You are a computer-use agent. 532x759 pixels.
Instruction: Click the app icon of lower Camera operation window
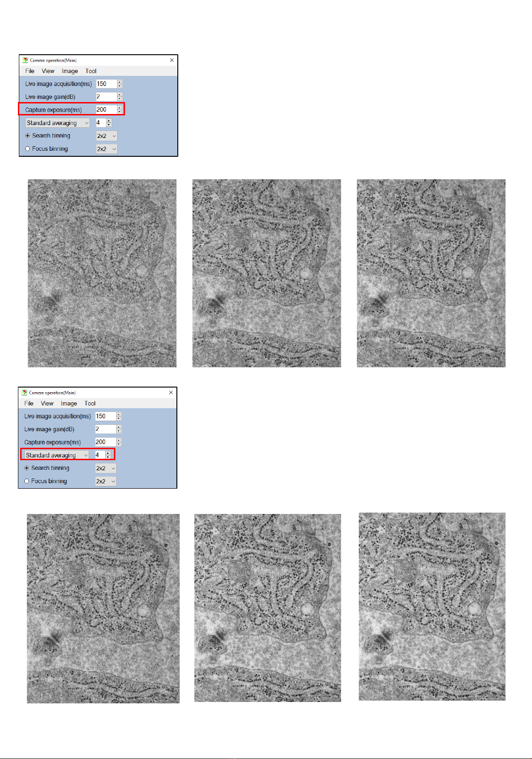(x=24, y=393)
